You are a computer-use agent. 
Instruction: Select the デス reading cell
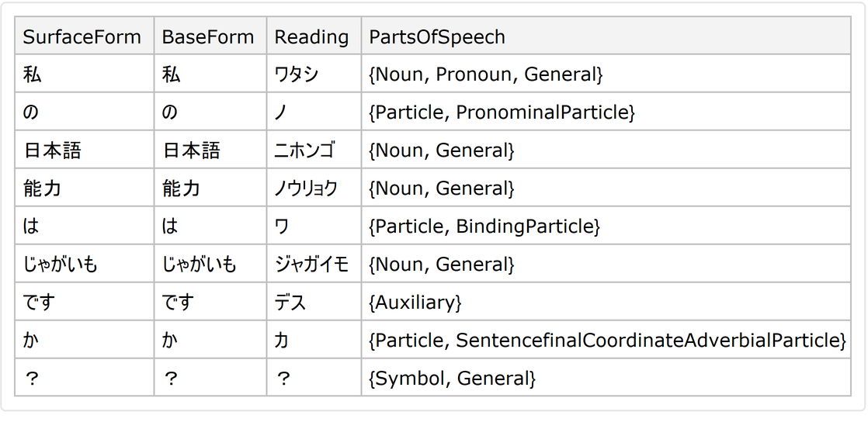(290, 303)
